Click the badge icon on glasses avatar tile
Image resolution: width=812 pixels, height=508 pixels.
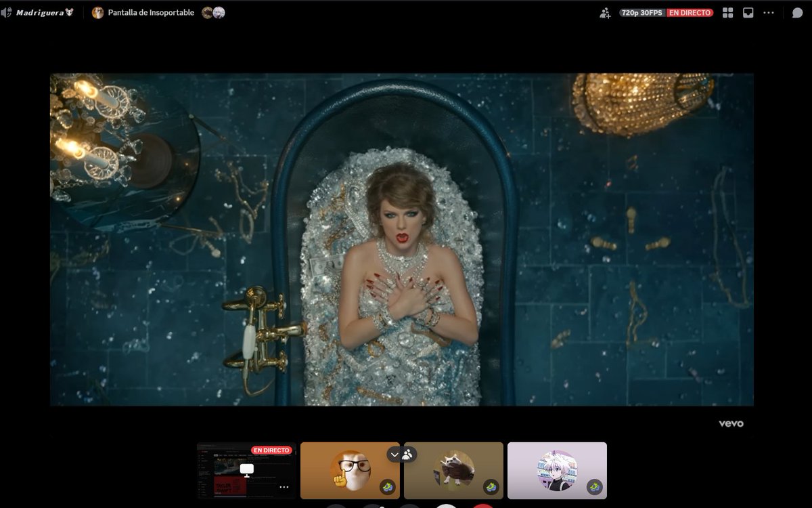(x=388, y=487)
